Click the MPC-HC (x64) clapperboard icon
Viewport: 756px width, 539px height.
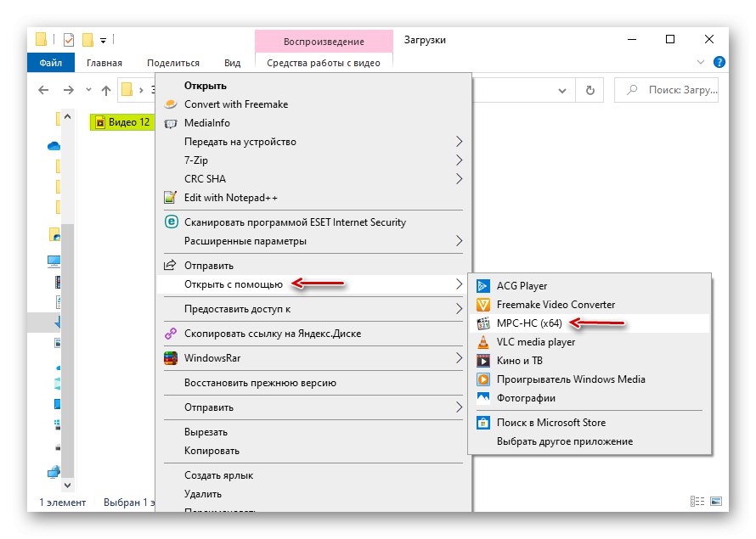tap(483, 323)
